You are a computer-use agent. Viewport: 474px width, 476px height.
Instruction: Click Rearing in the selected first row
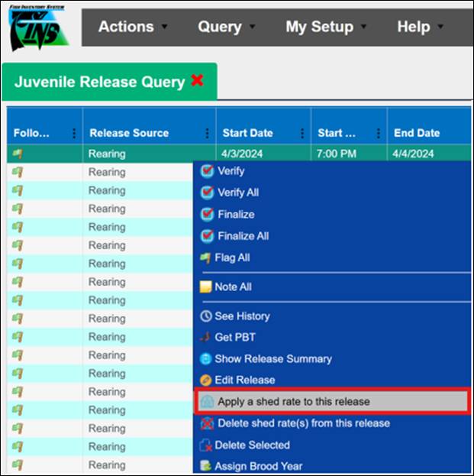pyautogui.click(x=107, y=154)
